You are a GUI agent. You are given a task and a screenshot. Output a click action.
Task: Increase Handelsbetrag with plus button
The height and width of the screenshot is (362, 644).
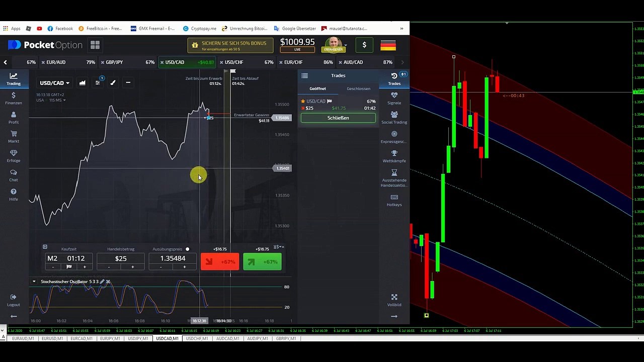point(132,267)
